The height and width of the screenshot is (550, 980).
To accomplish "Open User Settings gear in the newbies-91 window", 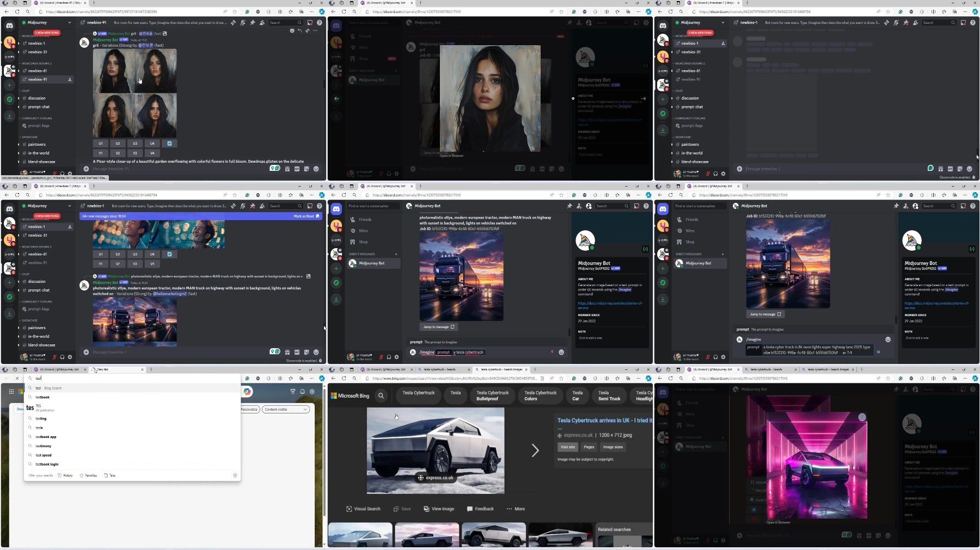I will (70, 174).
